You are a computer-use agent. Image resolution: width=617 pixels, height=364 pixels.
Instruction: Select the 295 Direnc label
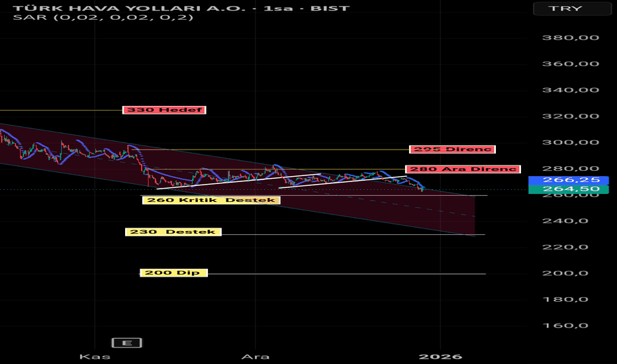[x=452, y=149]
